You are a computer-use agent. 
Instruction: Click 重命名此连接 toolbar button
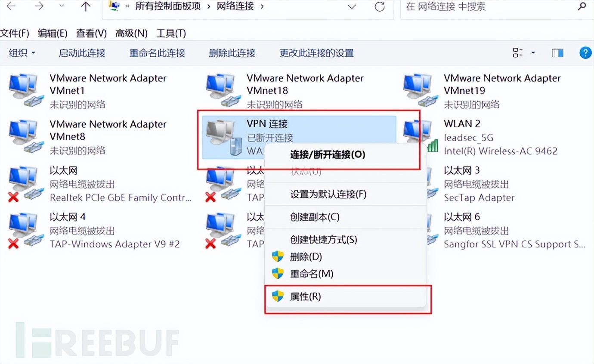tap(158, 53)
